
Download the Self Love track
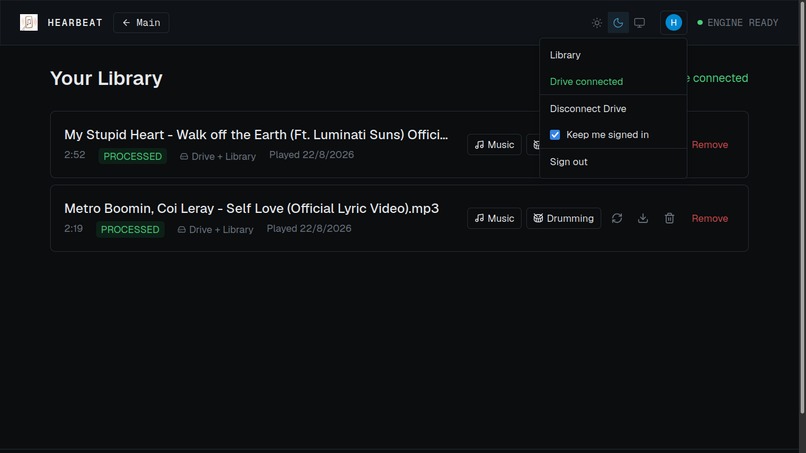[643, 218]
